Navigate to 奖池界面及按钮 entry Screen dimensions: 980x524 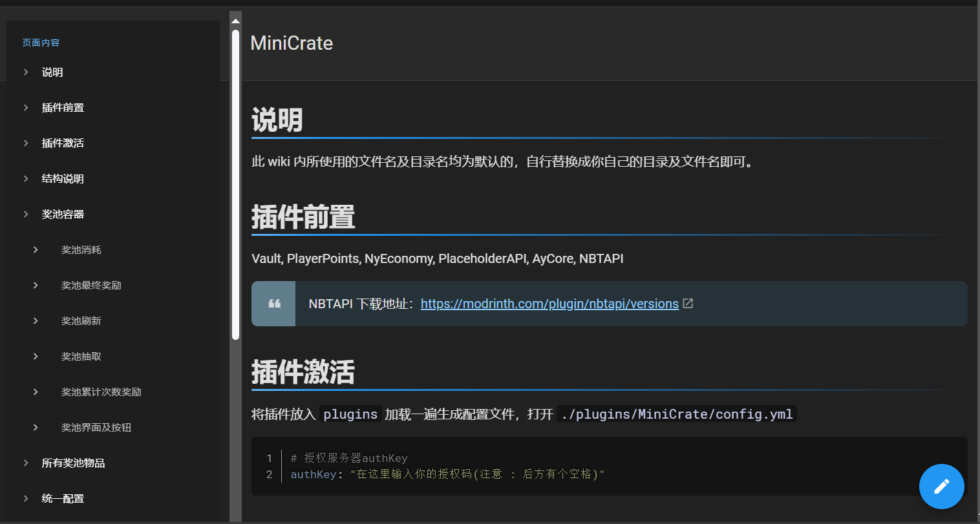tap(96, 428)
